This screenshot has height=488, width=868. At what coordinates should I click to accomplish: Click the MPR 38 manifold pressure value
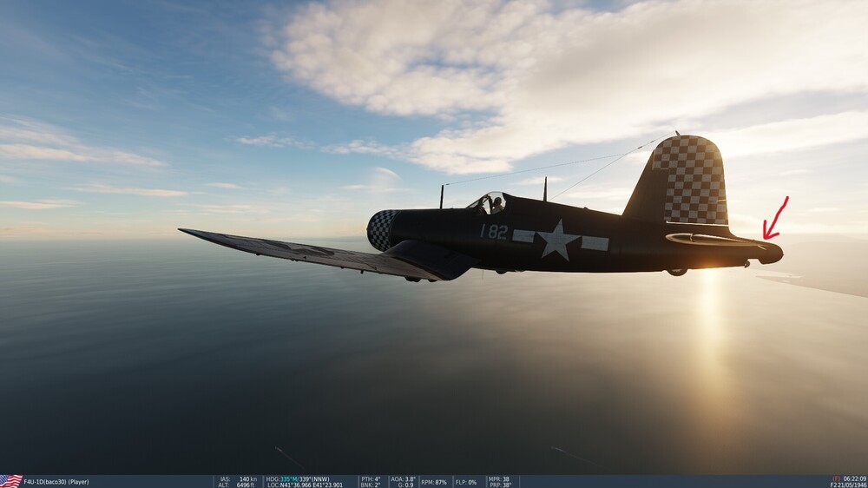(x=499, y=479)
